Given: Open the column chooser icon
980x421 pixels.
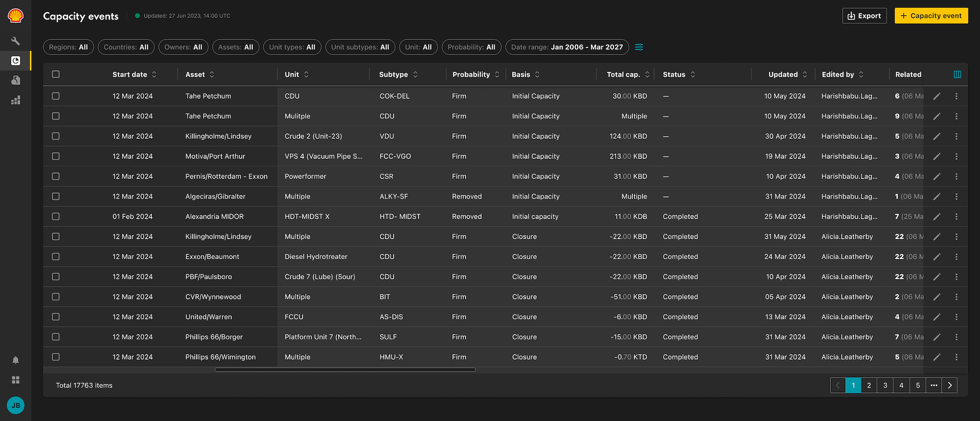Looking at the screenshot, I should (x=958, y=75).
